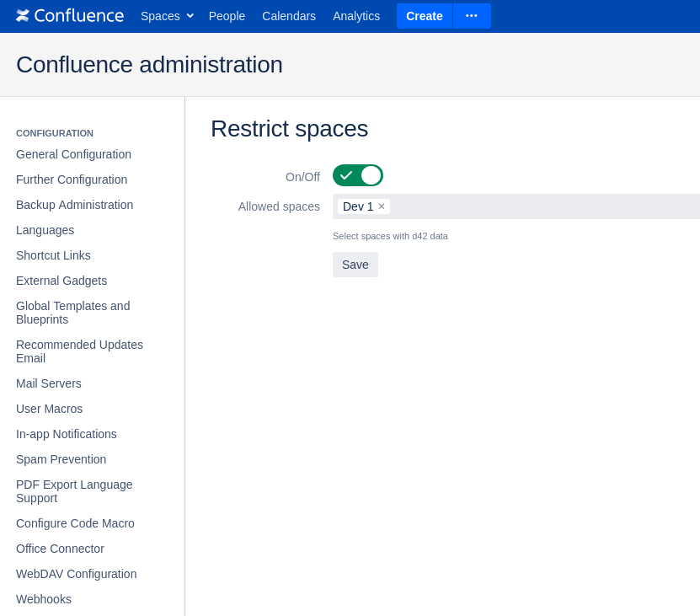Screen dimensions: 700x616
Task: Go to Analytics in the top bar
Action: pos(356,16)
